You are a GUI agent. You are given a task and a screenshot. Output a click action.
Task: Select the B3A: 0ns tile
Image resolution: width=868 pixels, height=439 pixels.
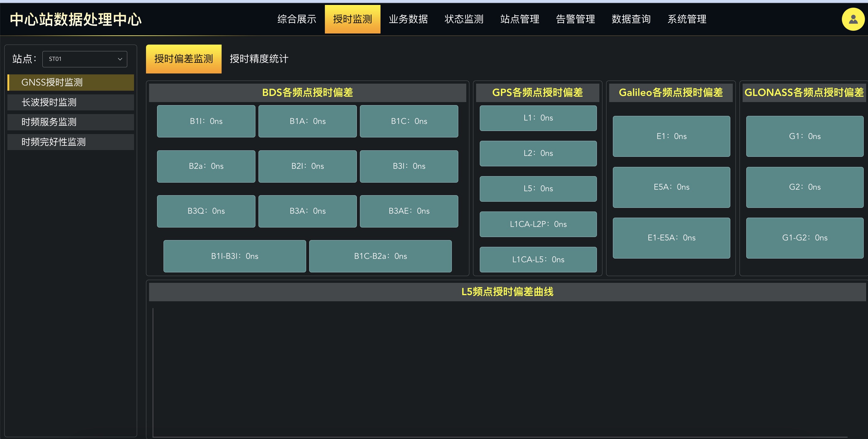pyautogui.click(x=308, y=211)
